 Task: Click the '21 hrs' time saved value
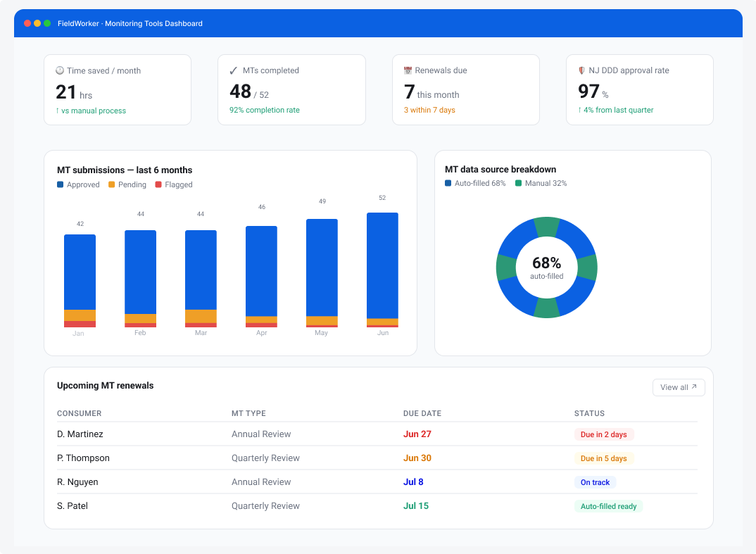coord(74,92)
